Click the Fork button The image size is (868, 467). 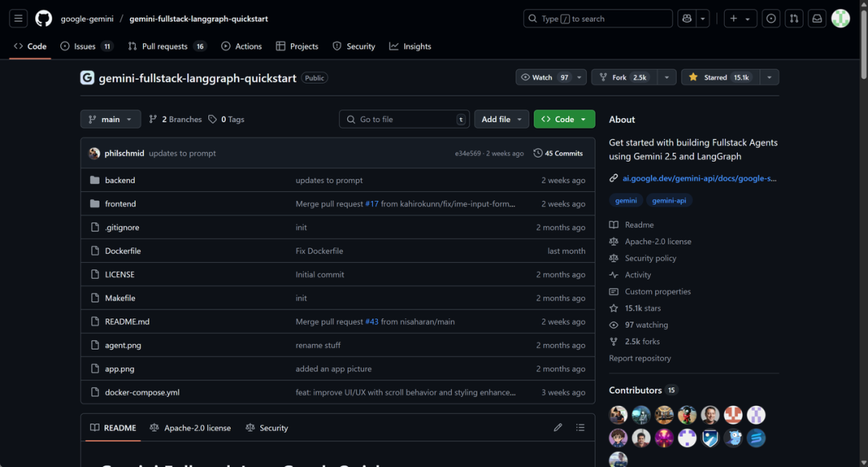[x=625, y=77]
